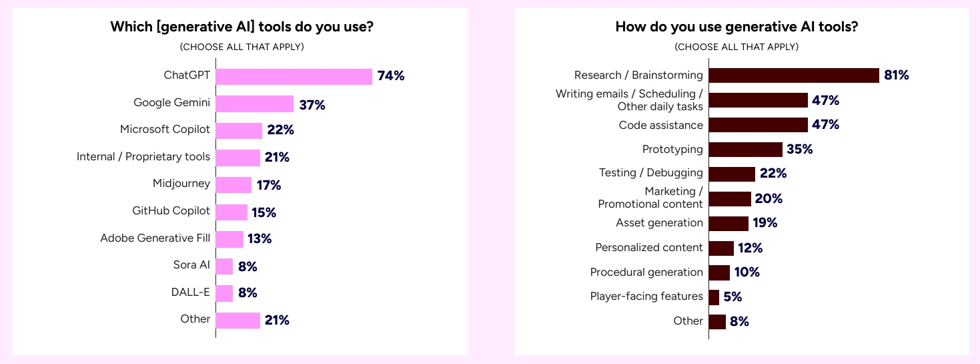This screenshot has width=980, height=364.
Task: Click the Midjourney label
Action: (x=181, y=183)
